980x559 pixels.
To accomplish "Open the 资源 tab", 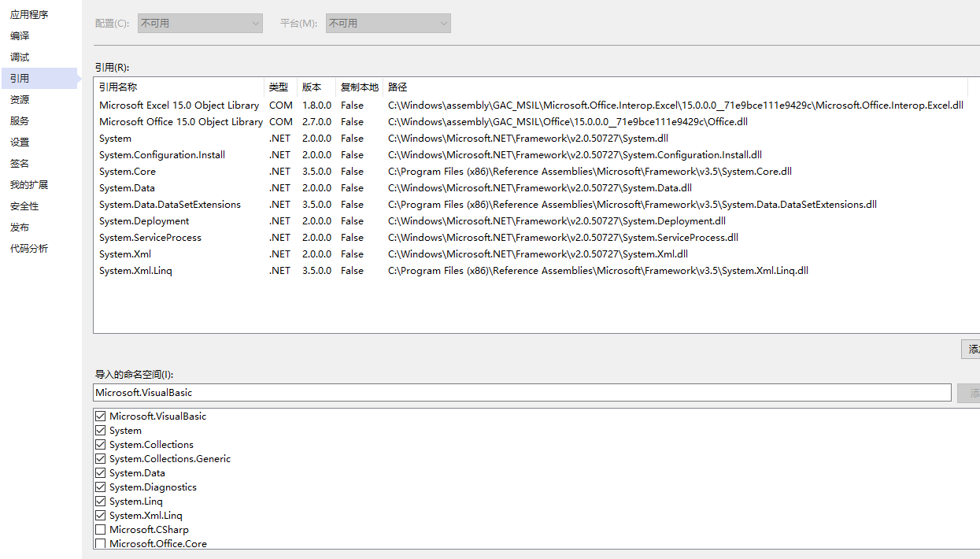I will pos(20,100).
